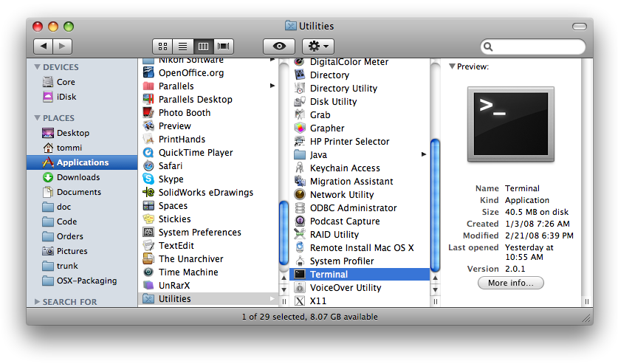
Task: Select Skype application
Action: click(208, 179)
